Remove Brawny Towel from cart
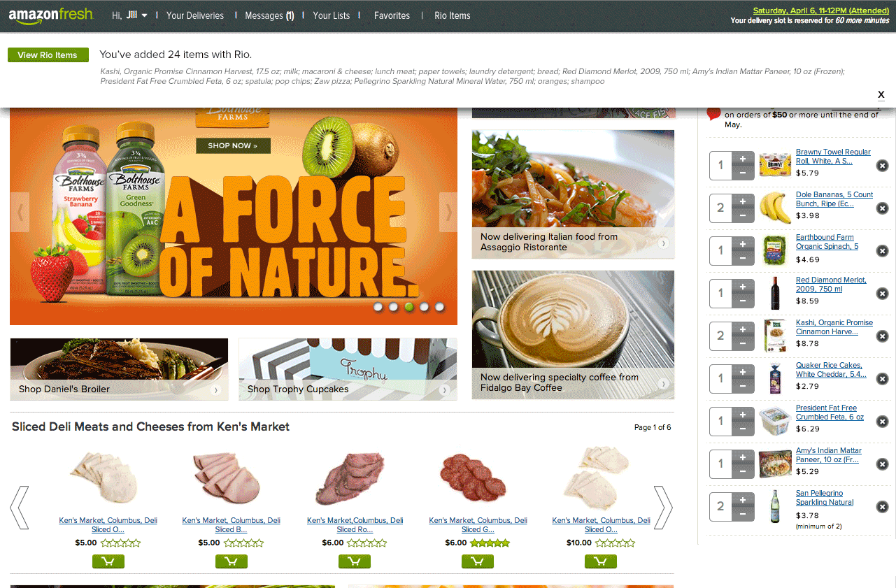896x588 pixels. coord(882,166)
